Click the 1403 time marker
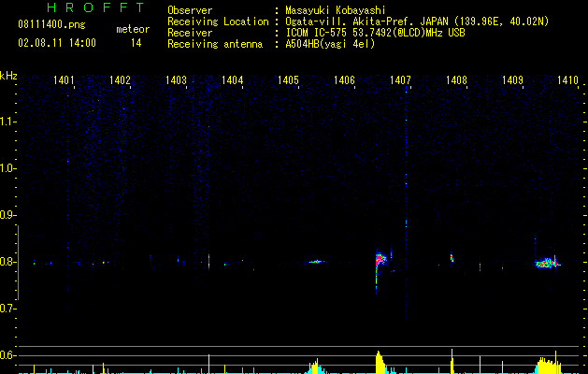Image resolution: width=588 pixels, height=374 pixels. click(177, 79)
